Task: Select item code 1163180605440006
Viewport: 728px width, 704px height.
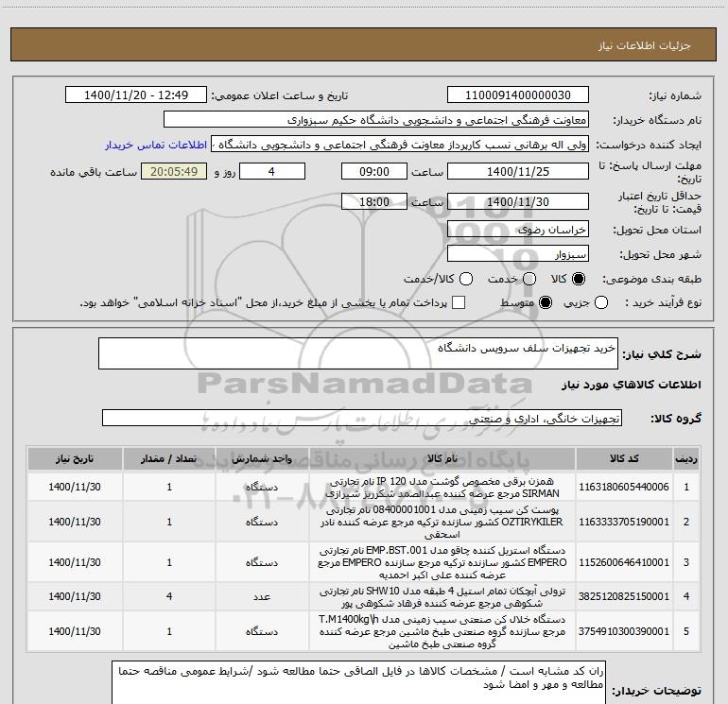Action: point(624,487)
